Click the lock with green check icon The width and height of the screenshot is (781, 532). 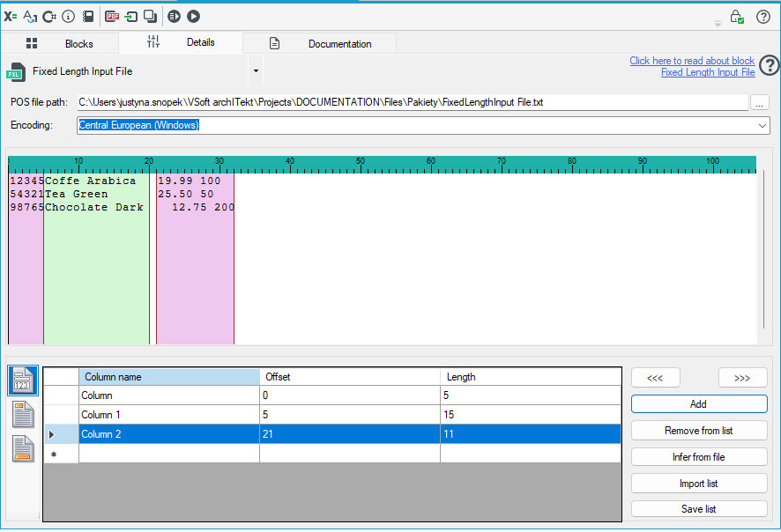click(x=737, y=17)
